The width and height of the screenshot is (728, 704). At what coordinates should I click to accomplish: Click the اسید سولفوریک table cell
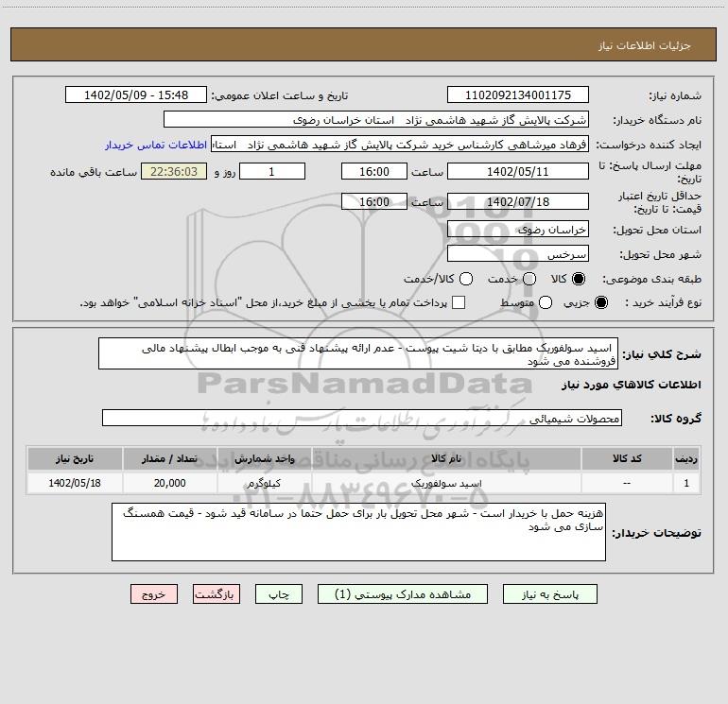click(x=446, y=483)
